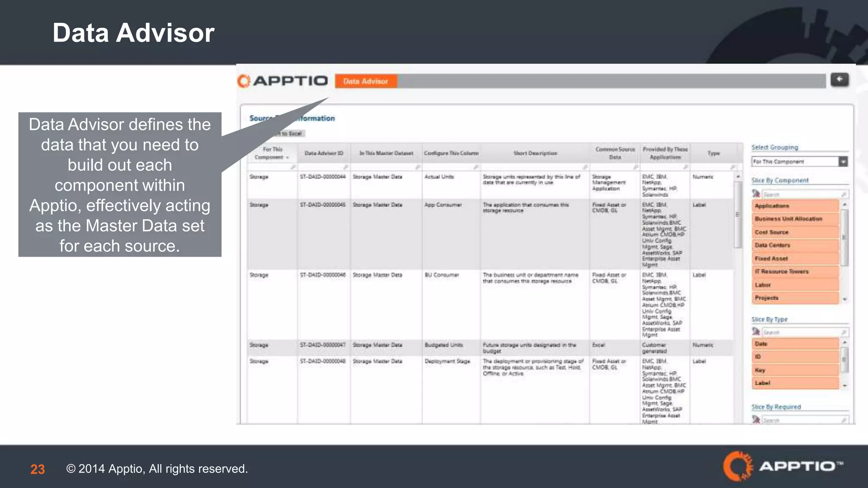
Task: Sort by the For This Component column header
Action: (x=272, y=153)
